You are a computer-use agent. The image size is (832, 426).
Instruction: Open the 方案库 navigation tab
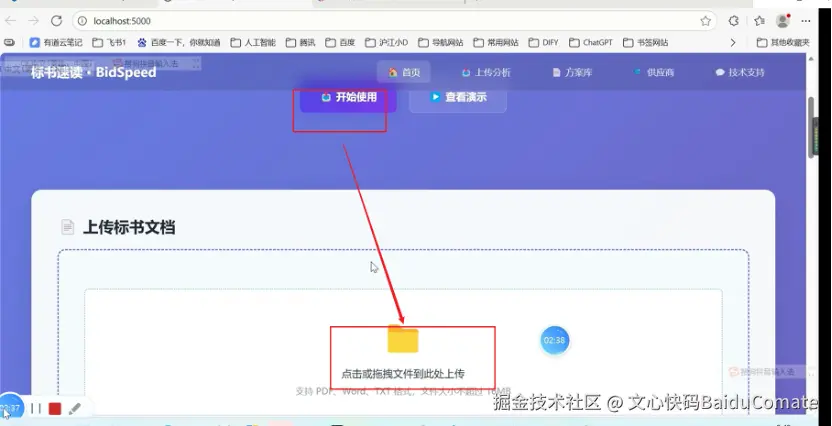click(572, 73)
